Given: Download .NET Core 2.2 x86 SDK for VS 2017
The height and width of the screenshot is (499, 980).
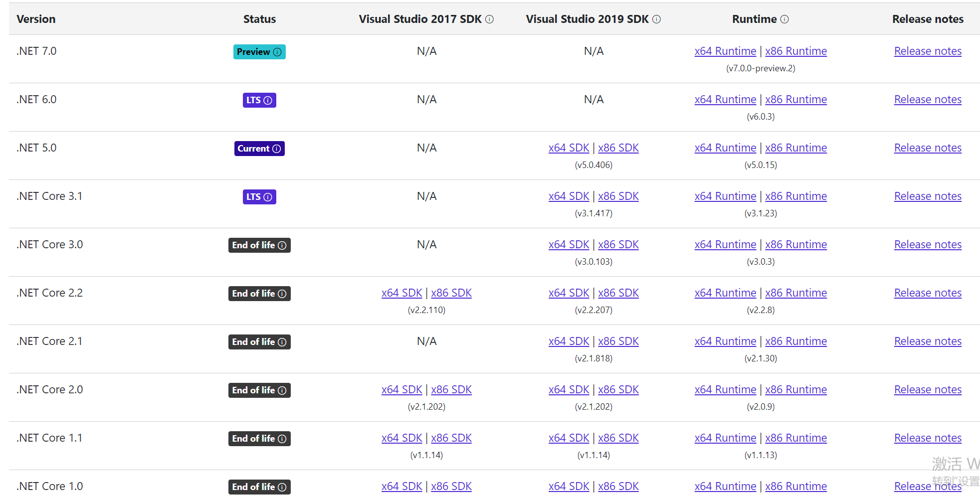Looking at the screenshot, I should [451, 293].
